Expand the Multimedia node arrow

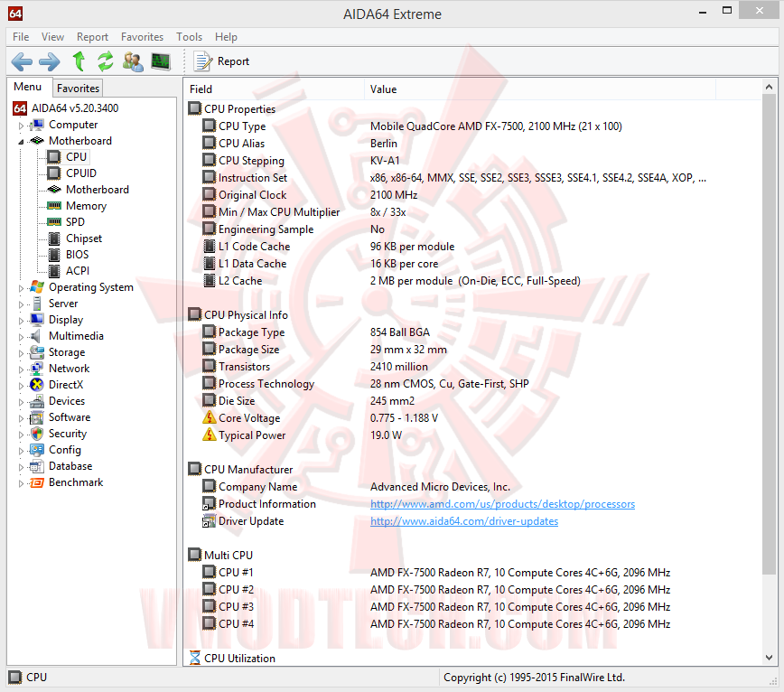[x=21, y=336]
